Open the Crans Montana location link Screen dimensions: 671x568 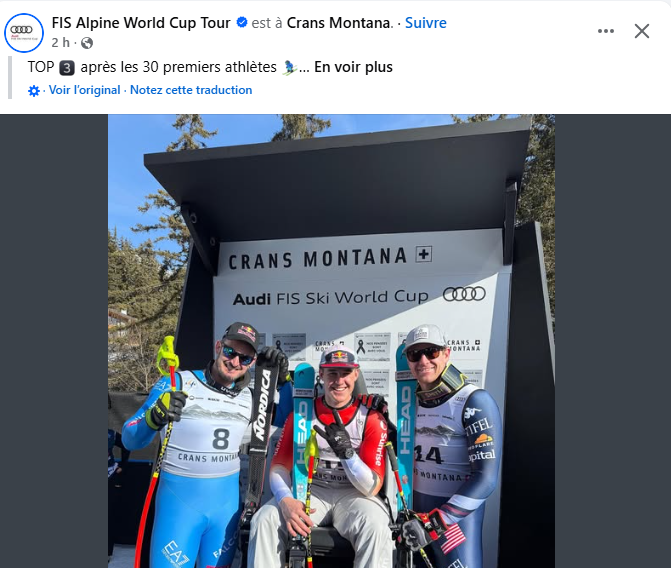click(x=339, y=23)
